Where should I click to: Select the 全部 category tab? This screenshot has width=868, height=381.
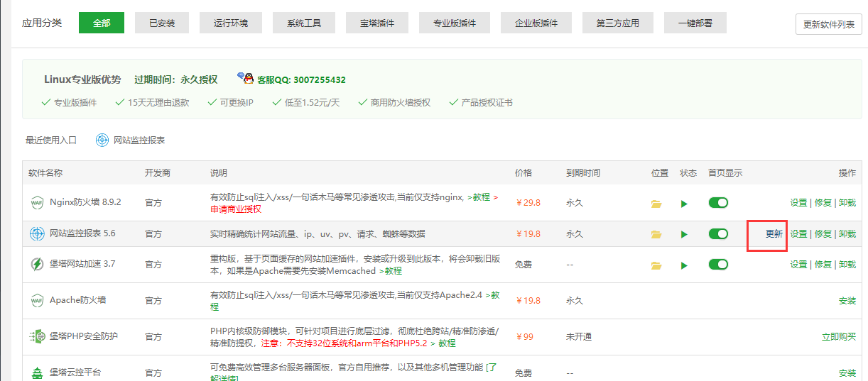[x=102, y=23]
